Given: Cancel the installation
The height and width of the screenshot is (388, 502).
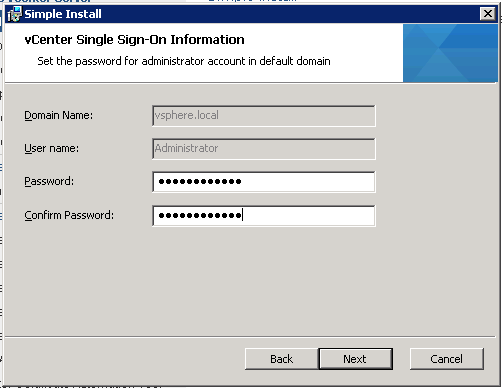Looking at the screenshot, I should pos(447,359).
